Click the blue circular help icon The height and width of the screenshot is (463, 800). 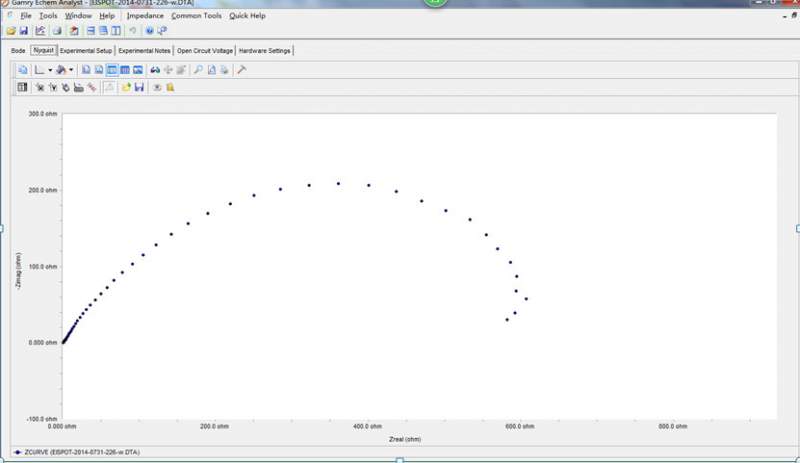(x=149, y=31)
